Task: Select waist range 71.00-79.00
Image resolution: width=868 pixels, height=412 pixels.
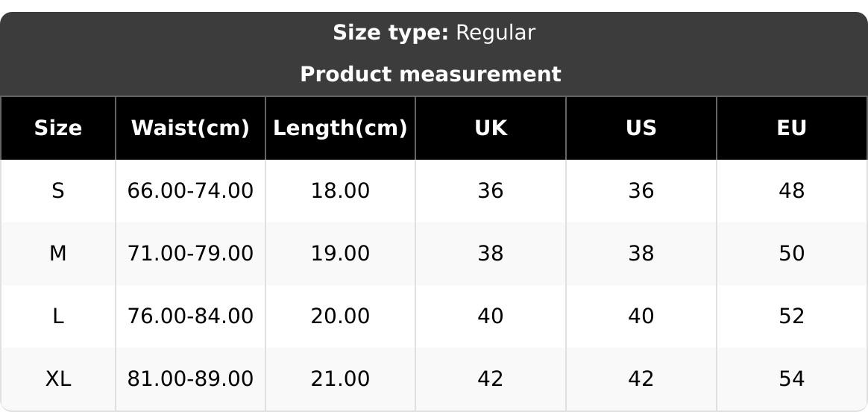Action: [190, 254]
